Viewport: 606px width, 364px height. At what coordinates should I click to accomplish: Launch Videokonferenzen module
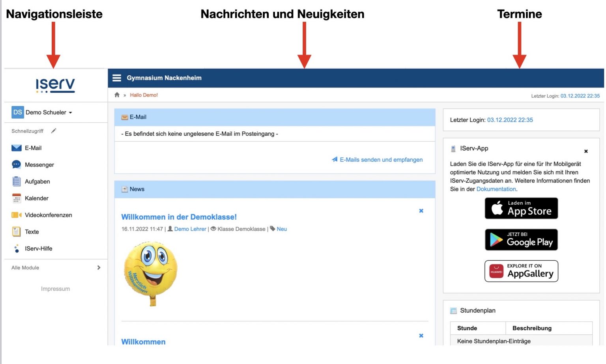pos(48,215)
